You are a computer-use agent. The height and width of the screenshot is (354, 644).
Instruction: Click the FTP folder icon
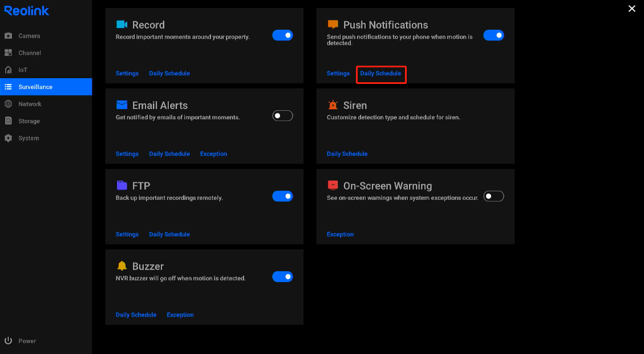(122, 186)
